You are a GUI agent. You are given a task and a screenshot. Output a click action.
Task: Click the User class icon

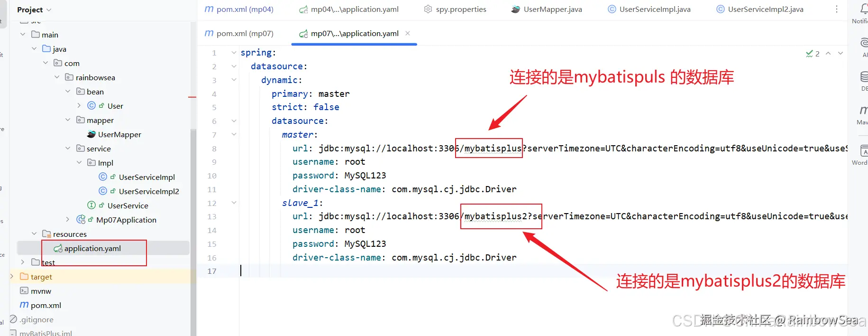[x=91, y=105]
